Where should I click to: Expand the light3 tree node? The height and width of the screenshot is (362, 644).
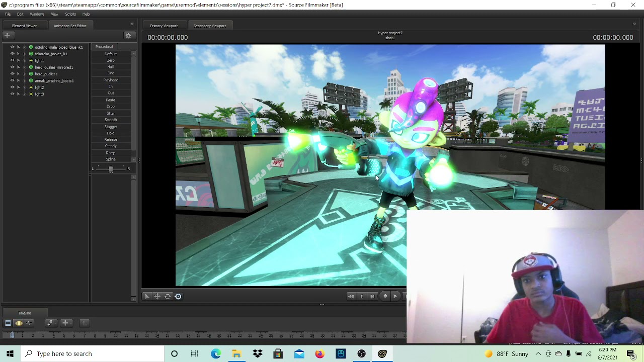pos(24,94)
